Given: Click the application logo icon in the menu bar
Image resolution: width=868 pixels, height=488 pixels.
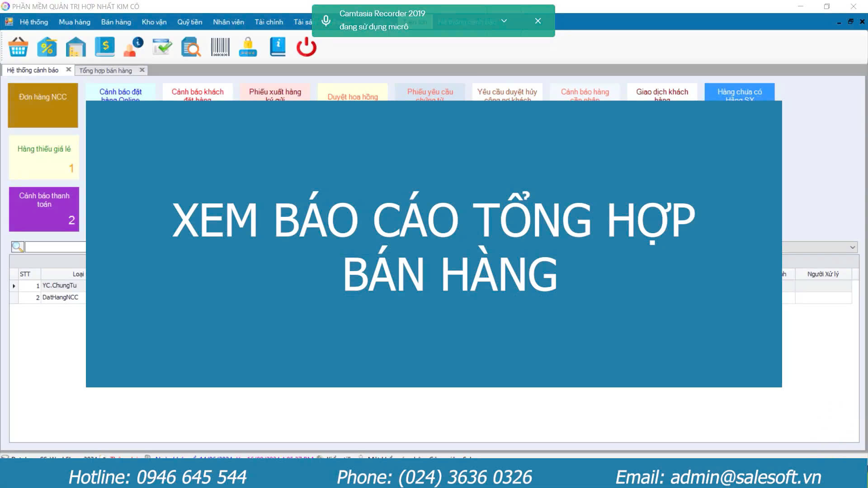Looking at the screenshot, I should (9, 22).
